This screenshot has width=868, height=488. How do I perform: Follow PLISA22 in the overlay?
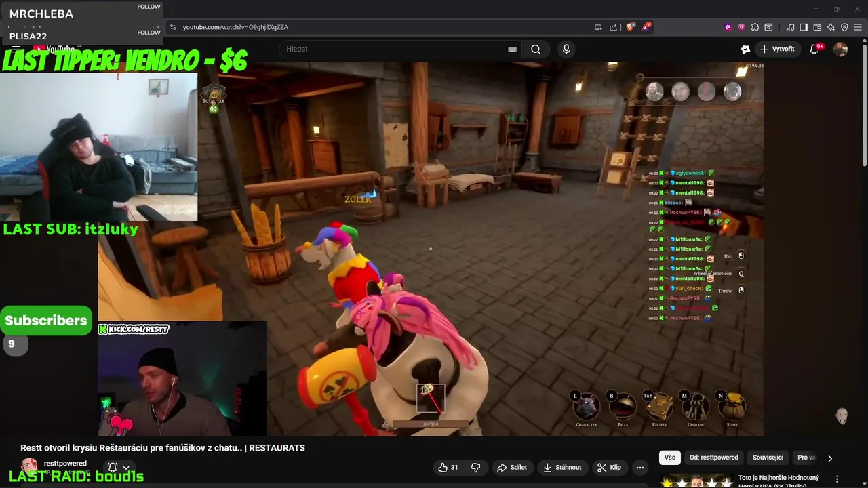pyautogui.click(x=149, y=33)
